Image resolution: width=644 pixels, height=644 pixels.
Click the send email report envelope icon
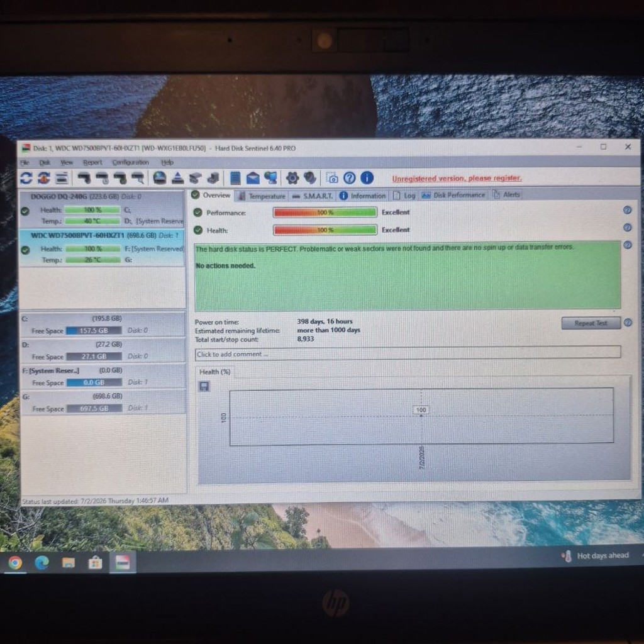[x=253, y=178]
